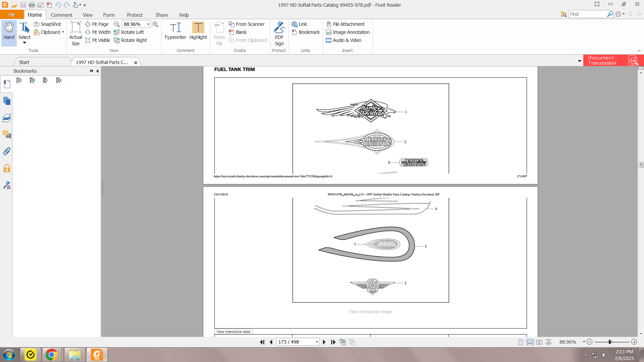Adjust the zoom slider handle
Screen dimensions: 644x362
click(x=610, y=342)
